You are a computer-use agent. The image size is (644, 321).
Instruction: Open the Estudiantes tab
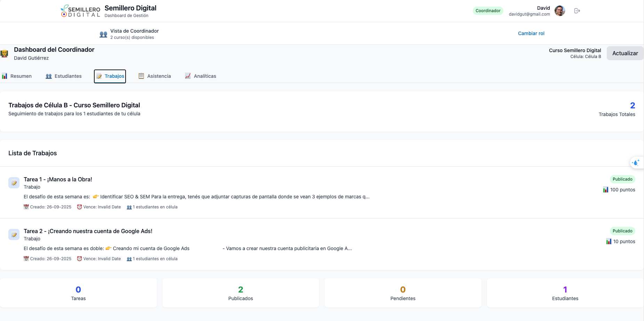[x=64, y=76]
